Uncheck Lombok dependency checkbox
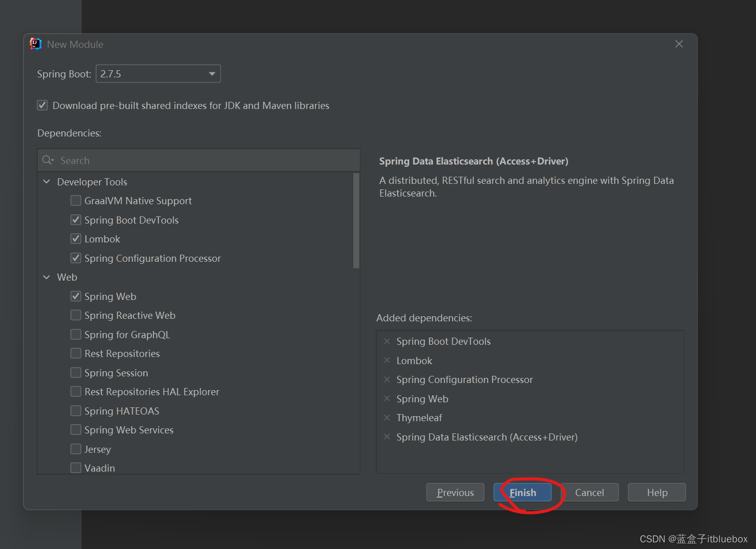This screenshot has height=549, width=756. pyautogui.click(x=76, y=239)
